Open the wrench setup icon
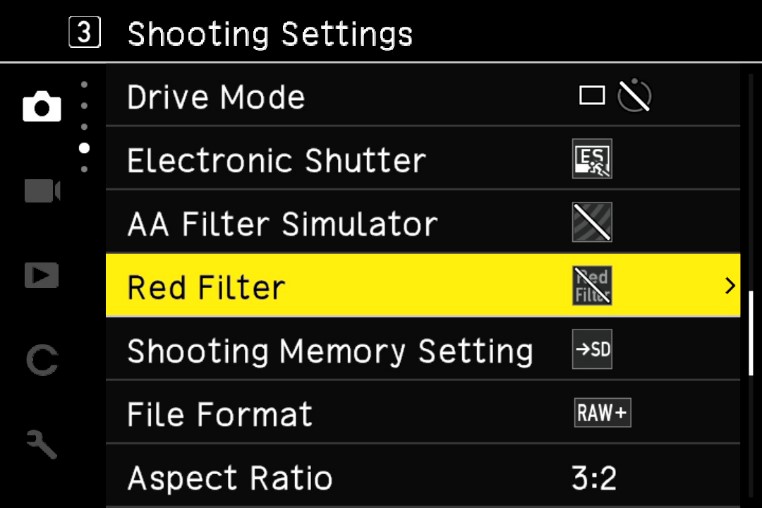The height and width of the screenshot is (508, 762). [x=42, y=444]
